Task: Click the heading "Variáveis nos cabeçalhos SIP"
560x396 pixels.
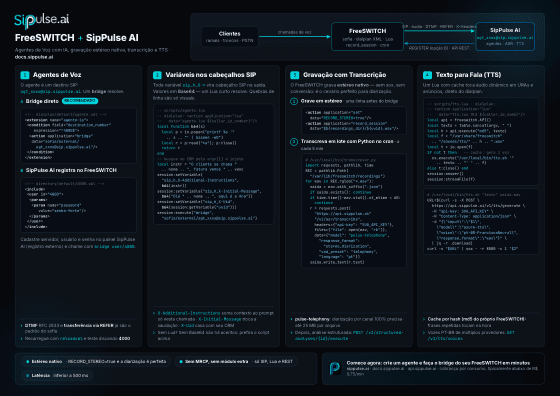Action: [x=211, y=75]
